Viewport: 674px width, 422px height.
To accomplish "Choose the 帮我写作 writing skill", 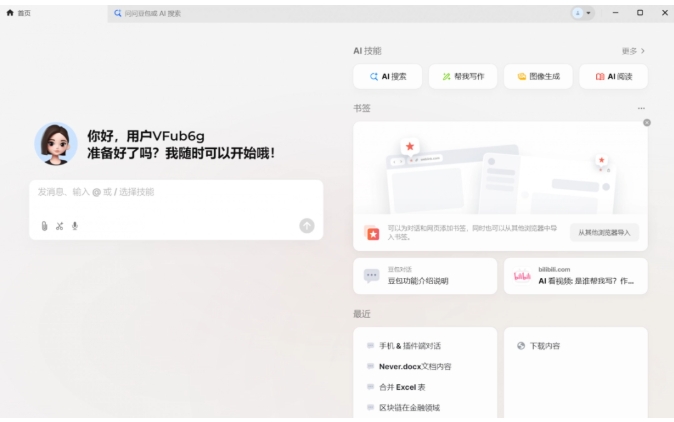I will [x=462, y=76].
